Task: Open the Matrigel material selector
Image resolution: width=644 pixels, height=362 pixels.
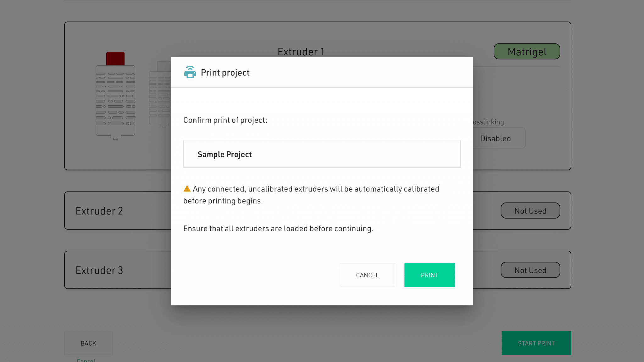Action: pyautogui.click(x=527, y=52)
